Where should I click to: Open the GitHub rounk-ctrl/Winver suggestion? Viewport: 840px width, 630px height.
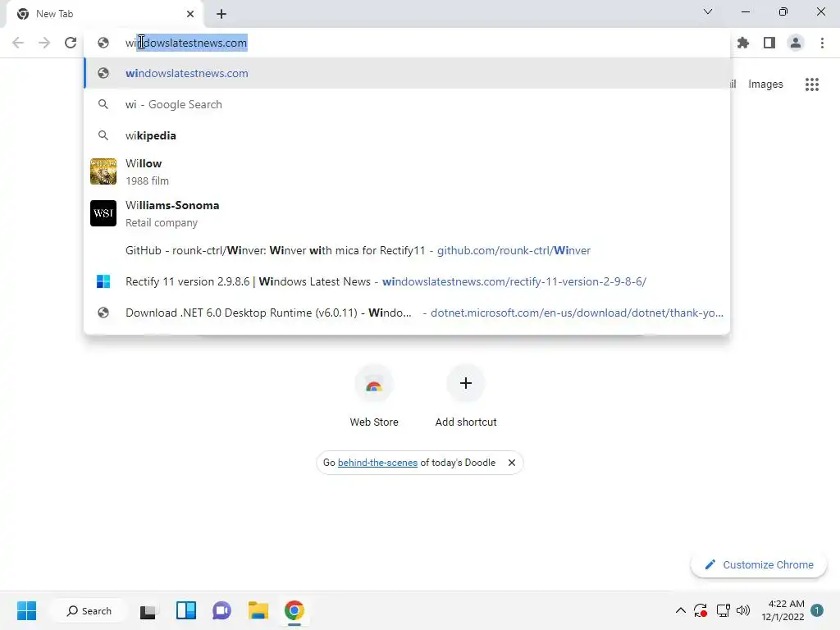click(x=407, y=250)
